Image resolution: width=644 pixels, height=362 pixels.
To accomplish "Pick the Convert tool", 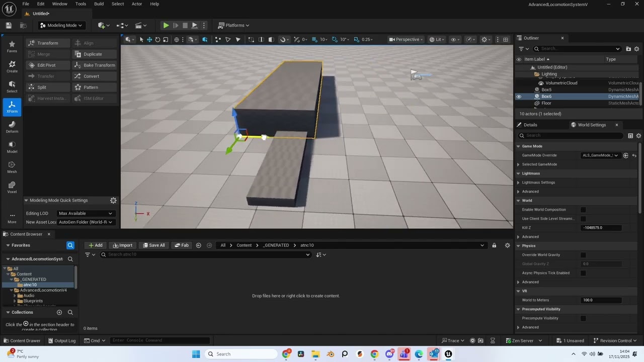I will [x=94, y=76].
